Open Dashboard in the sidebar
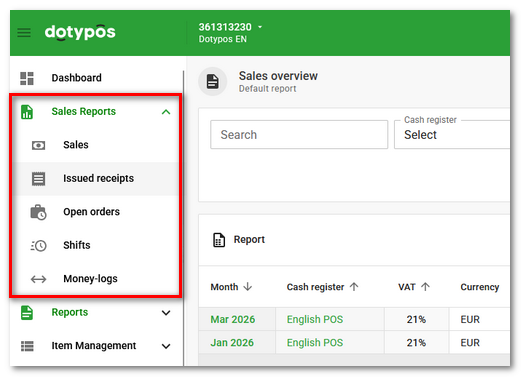Viewport: 521px width, 377px height. tap(76, 78)
